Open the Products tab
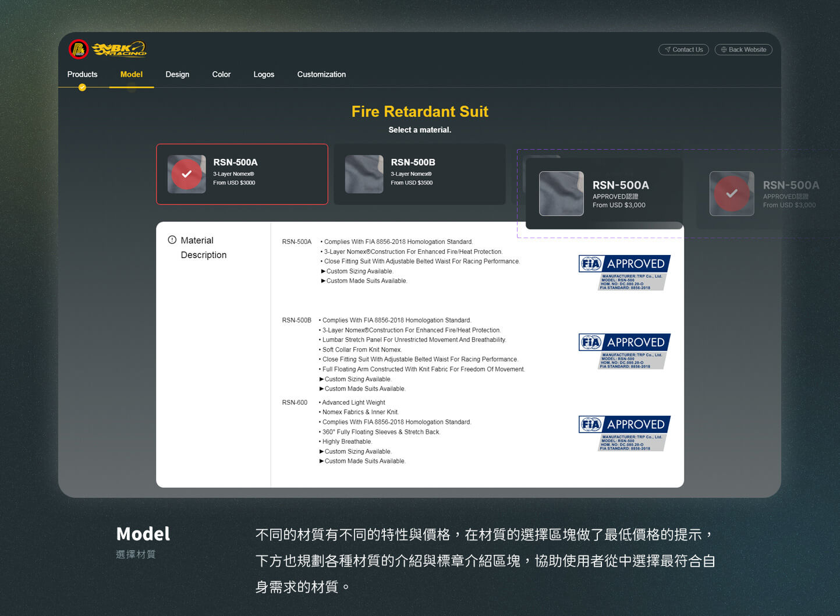 point(82,75)
